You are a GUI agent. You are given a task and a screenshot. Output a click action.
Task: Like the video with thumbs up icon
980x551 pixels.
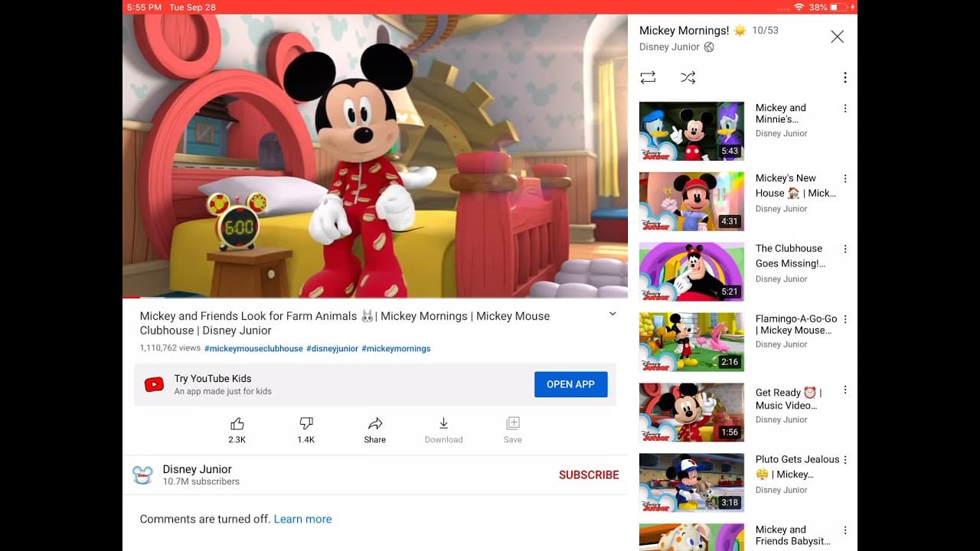coord(237,424)
